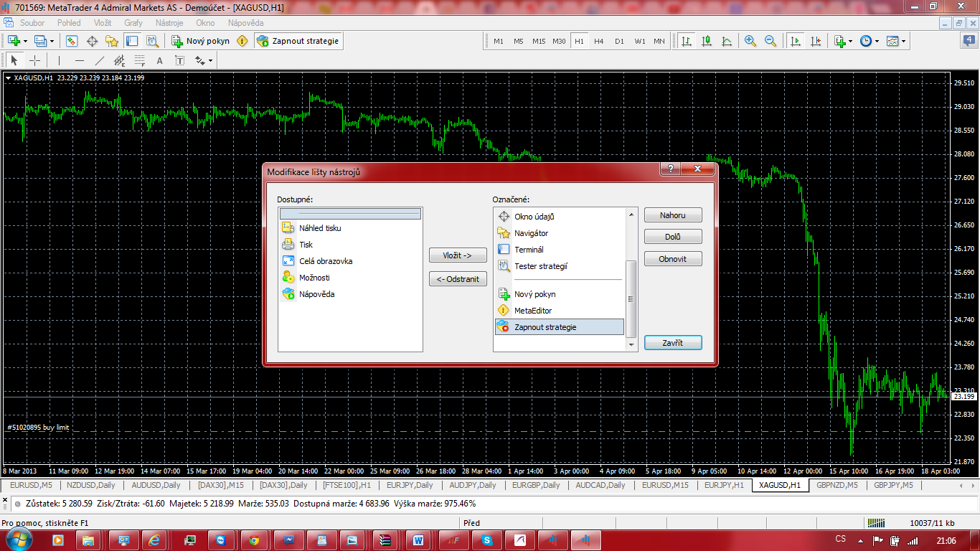Image resolution: width=980 pixels, height=551 pixels.
Task: Select the text label tool
Action: tap(179, 60)
